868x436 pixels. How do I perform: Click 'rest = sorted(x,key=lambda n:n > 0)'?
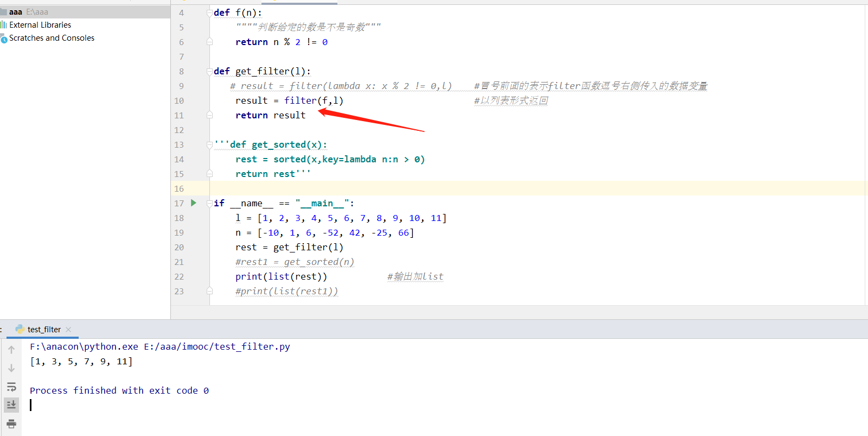coord(330,159)
